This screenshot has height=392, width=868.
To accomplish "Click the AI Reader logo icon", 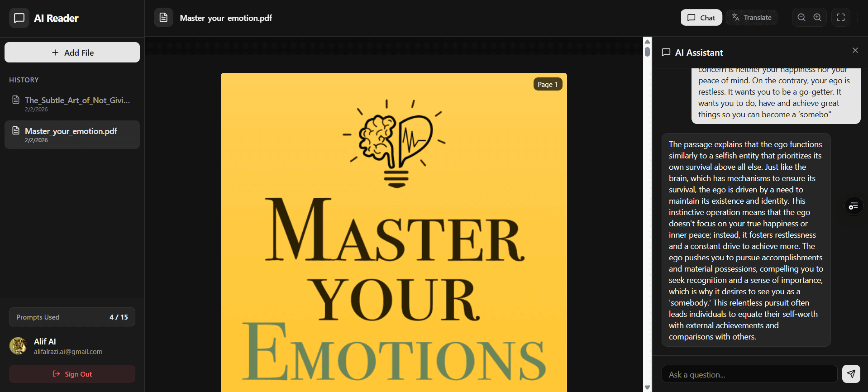I will tap(19, 18).
